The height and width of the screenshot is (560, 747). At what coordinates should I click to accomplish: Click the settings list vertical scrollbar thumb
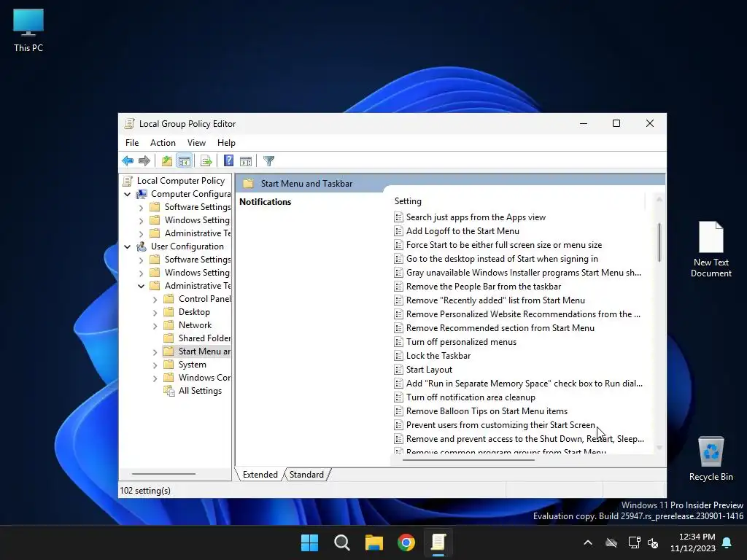659,242
